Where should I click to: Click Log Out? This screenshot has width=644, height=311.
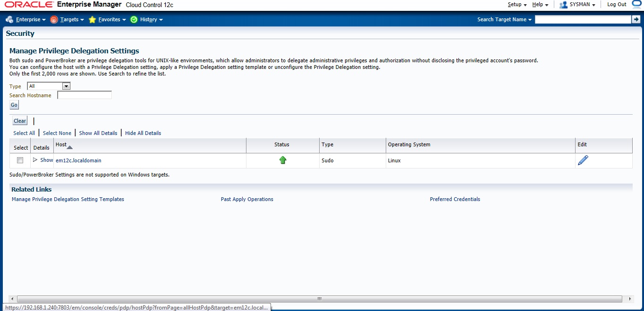pos(617,4)
